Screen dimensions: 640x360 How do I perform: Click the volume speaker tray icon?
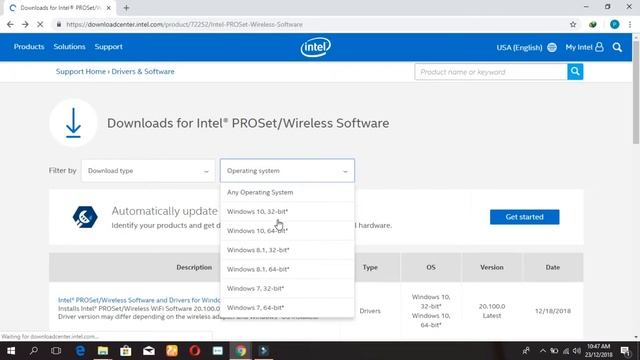click(576, 351)
